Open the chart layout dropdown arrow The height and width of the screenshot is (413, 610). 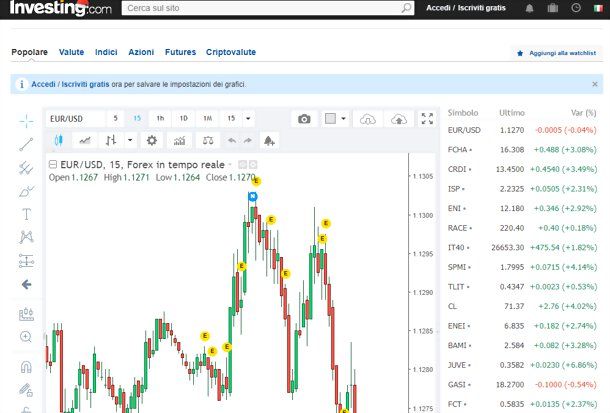click(344, 119)
